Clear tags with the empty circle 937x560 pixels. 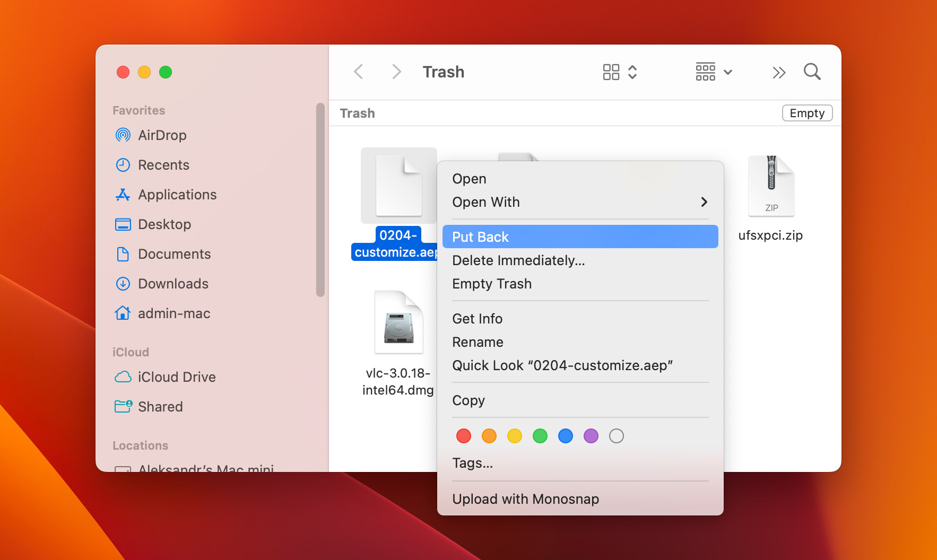616,436
